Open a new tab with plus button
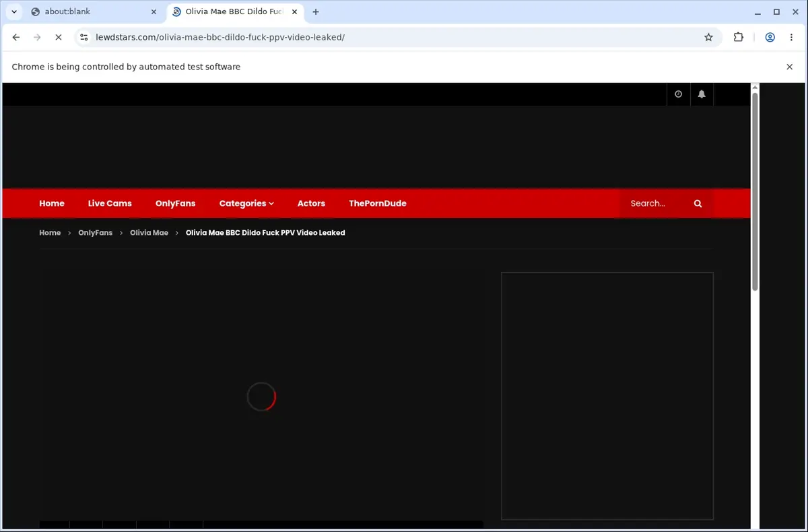Image resolution: width=808 pixels, height=532 pixels. [x=316, y=11]
